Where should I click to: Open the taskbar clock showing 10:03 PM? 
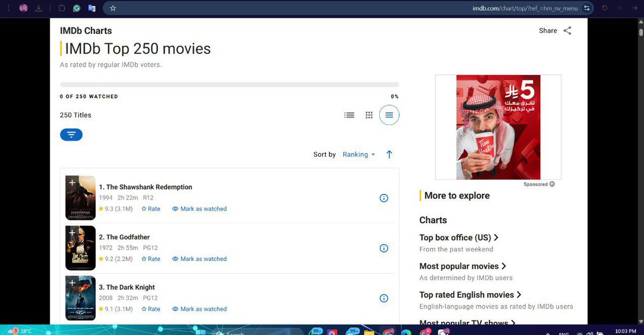(626, 331)
